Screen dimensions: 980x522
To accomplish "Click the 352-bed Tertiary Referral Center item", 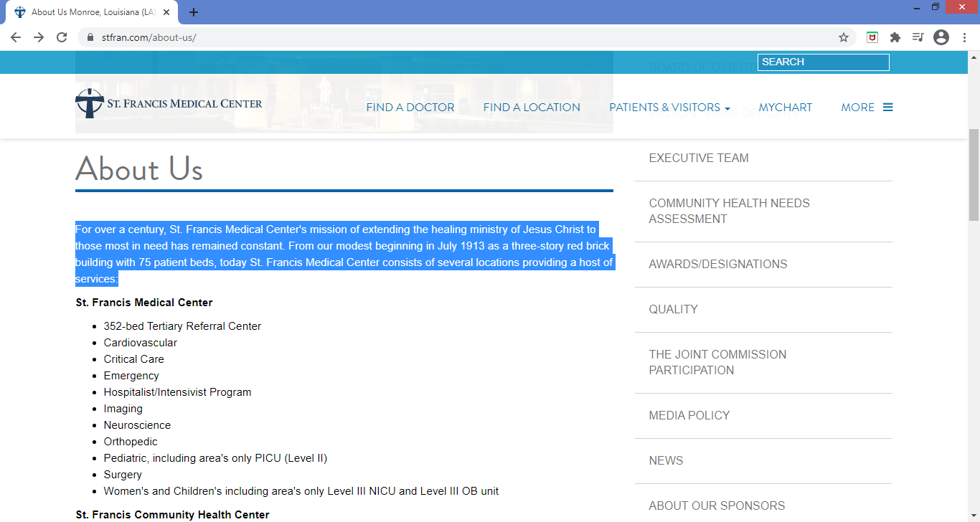I will pos(182,326).
